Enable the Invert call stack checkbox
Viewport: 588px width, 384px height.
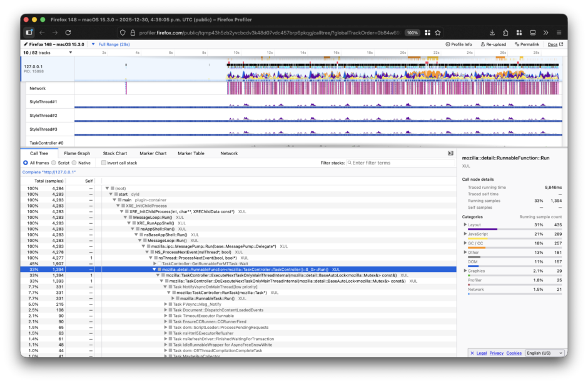pyautogui.click(x=104, y=163)
